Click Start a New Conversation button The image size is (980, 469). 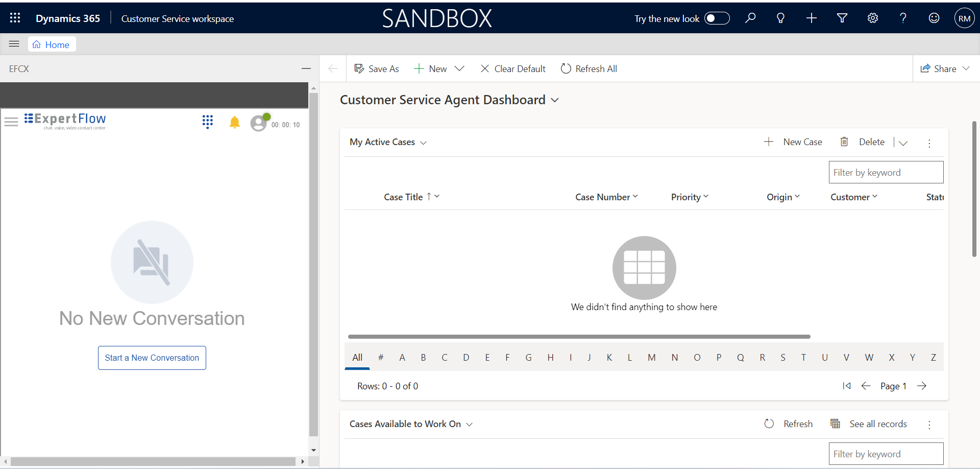(152, 358)
